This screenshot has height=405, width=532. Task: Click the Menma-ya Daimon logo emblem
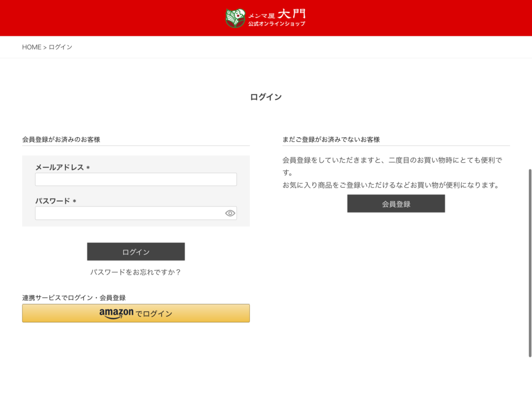(x=235, y=18)
